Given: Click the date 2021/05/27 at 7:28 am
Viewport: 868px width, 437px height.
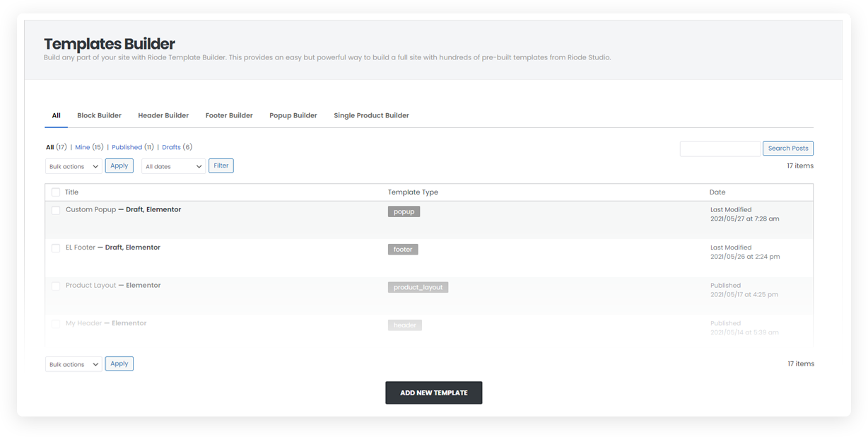Looking at the screenshot, I should (745, 219).
